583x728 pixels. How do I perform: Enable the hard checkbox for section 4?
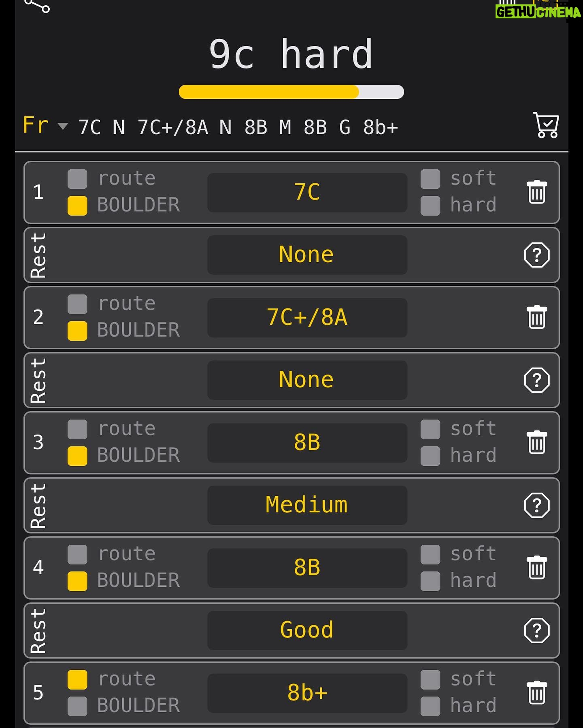click(430, 581)
